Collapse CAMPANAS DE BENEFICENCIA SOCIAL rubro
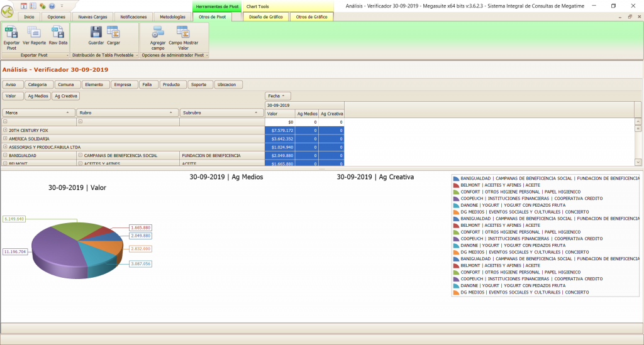The width and height of the screenshot is (644, 345). [80, 155]
